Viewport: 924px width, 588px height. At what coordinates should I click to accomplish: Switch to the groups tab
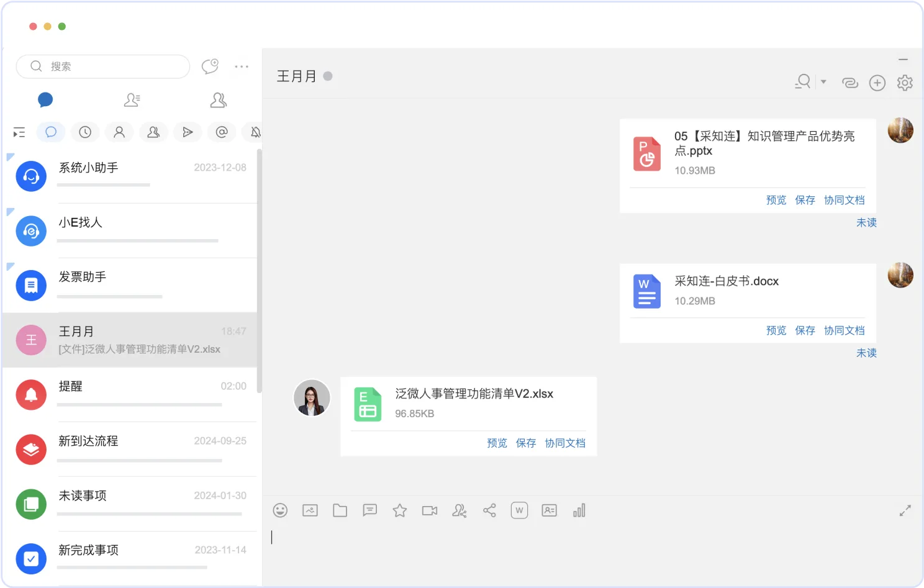[219, 100]
